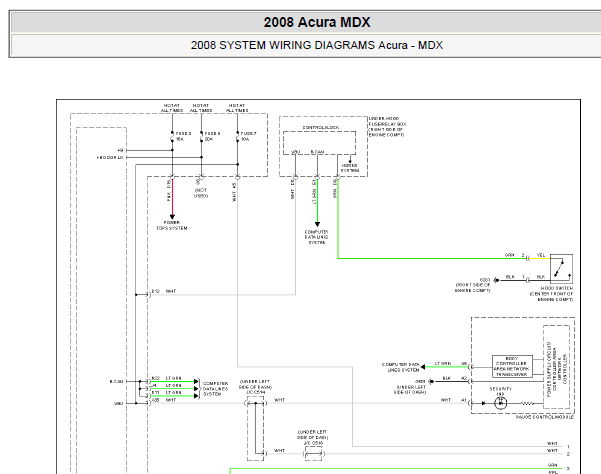Select the 'CONTROL BLOCK' label

pyautogui.click(x=321, y=127)
